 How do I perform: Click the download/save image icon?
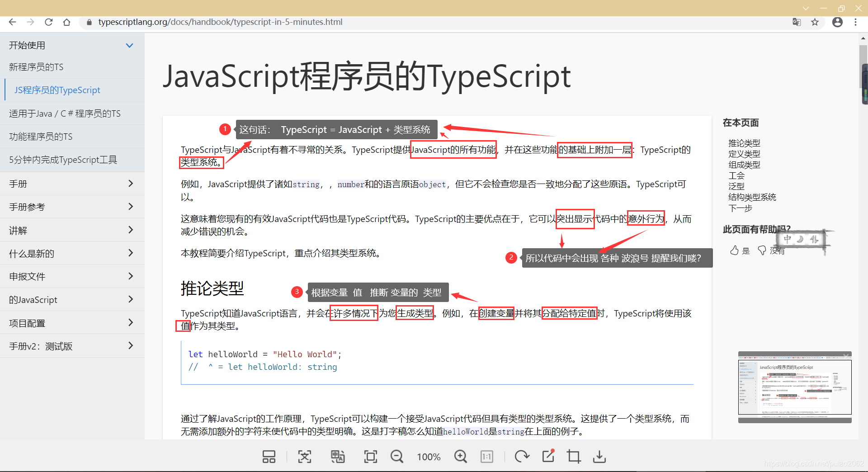[x=599, y=457]
